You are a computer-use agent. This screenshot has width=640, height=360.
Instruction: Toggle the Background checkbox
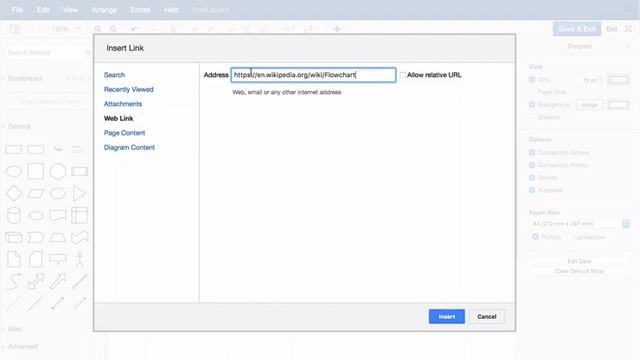(x=532, y=105)
